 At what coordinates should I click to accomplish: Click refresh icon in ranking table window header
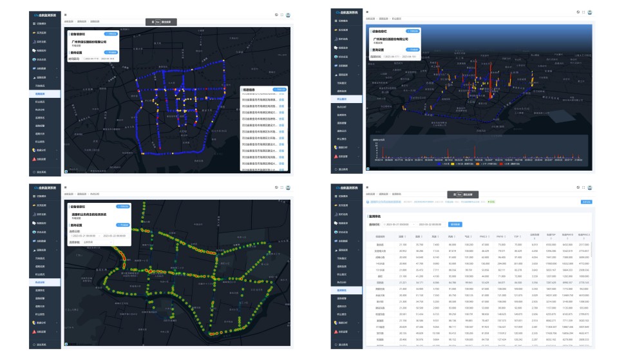[578, 187]
